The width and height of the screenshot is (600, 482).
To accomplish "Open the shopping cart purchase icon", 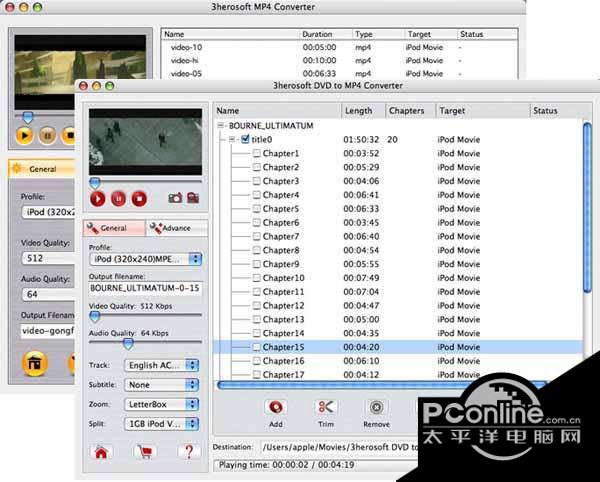I will [x=145, y=453].
